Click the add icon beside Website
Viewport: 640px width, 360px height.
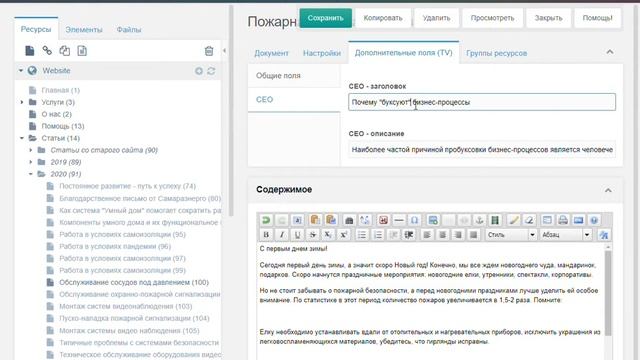[x=199, y=71]
